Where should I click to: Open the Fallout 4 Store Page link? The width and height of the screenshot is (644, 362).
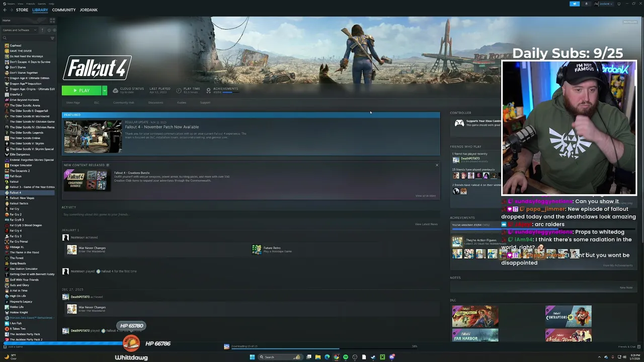[73, 103]
